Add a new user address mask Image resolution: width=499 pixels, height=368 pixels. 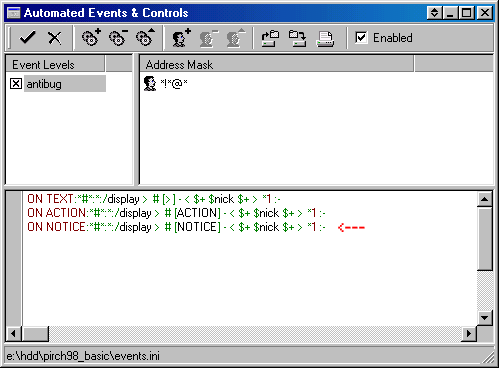click(x=181, y=37)
